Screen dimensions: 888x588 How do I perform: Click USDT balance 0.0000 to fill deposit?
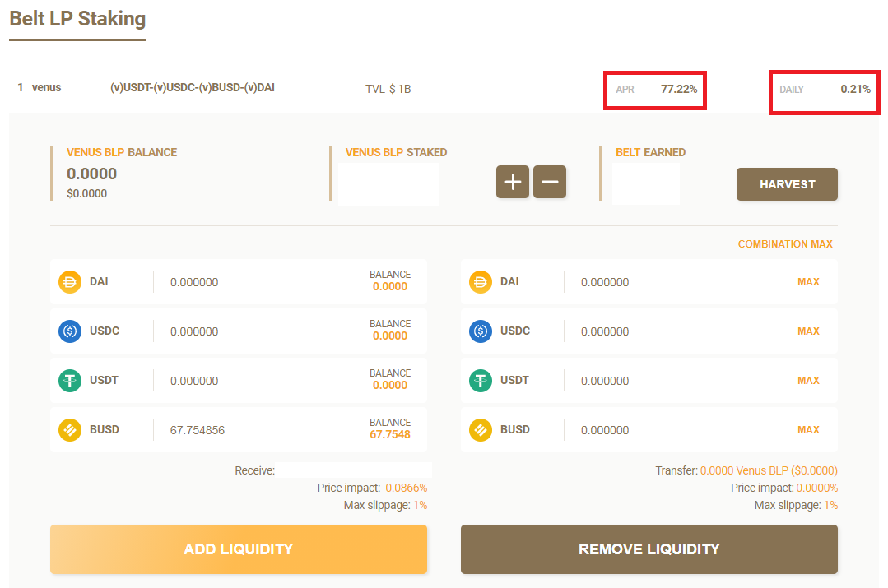389,385
